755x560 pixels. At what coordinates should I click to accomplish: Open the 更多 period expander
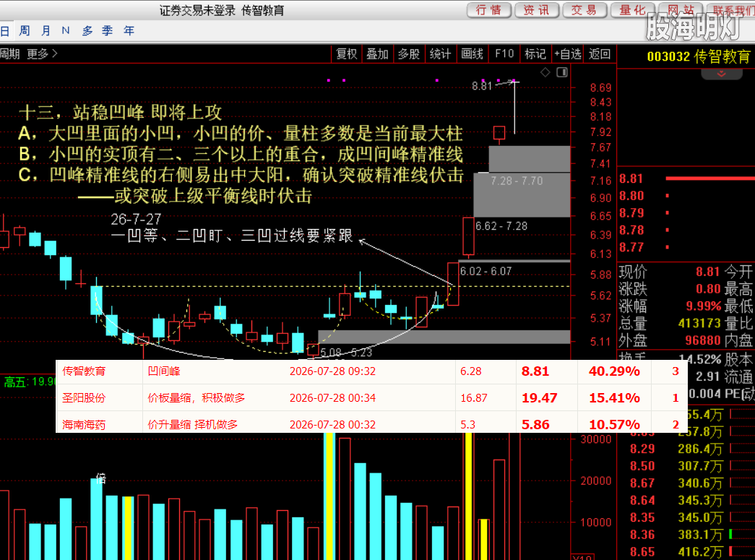coord(42,54)
